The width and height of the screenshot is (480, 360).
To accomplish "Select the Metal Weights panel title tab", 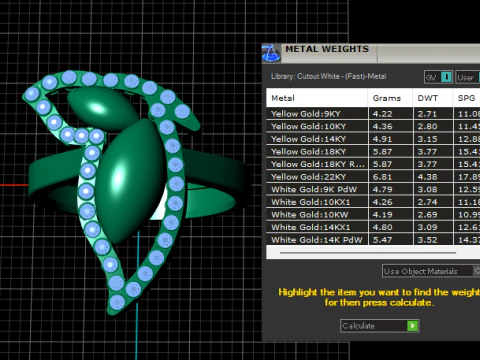I will 327,49.
